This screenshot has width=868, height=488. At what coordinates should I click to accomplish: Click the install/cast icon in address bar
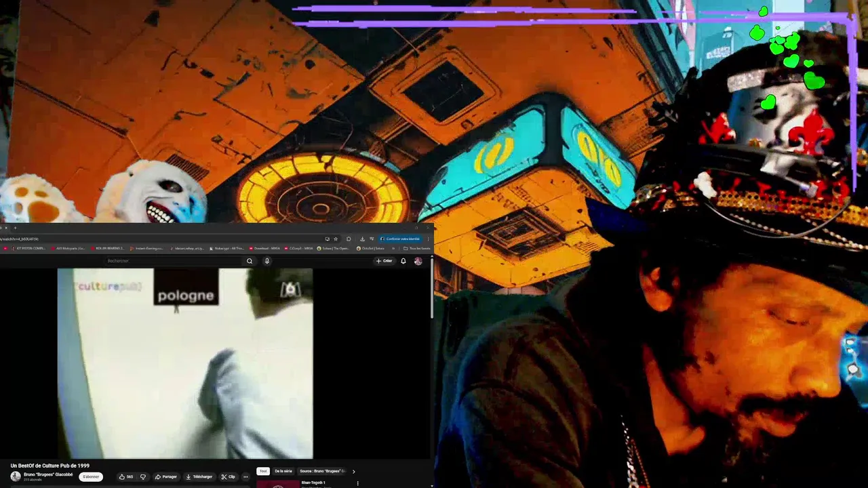pyautogui.click(x=327, y=239)
